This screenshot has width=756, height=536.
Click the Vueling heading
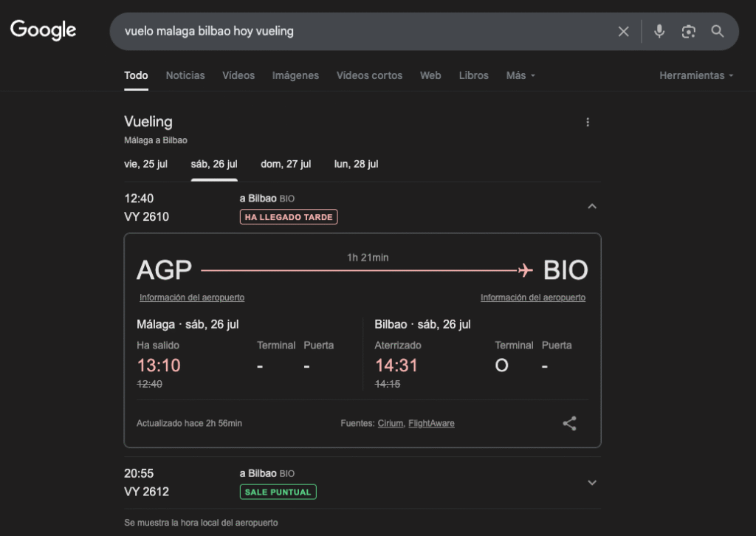click(x=148, y=122)
